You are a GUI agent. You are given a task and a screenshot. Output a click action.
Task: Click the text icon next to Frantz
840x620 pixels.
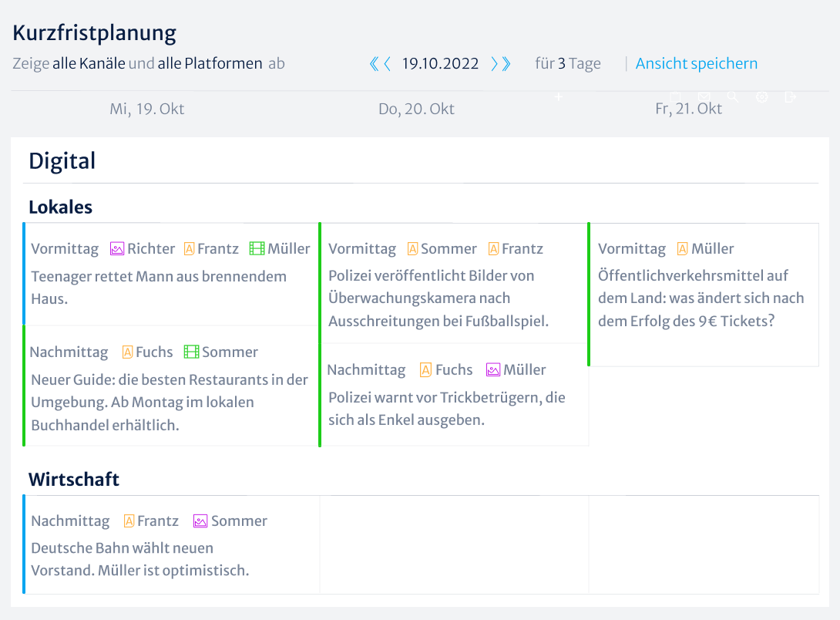pyautogui.click(x=189, y=248)
